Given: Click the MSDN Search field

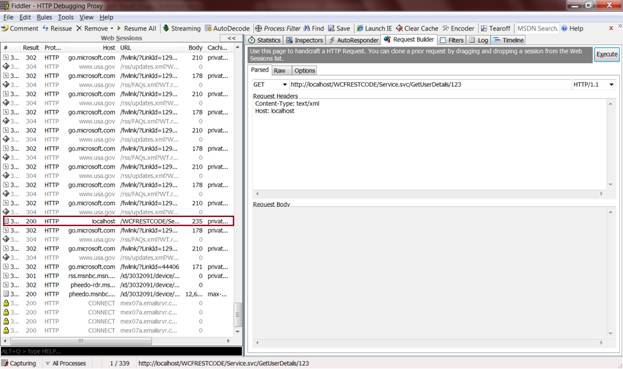Looking at the screenshot, I should coord(537,28).
